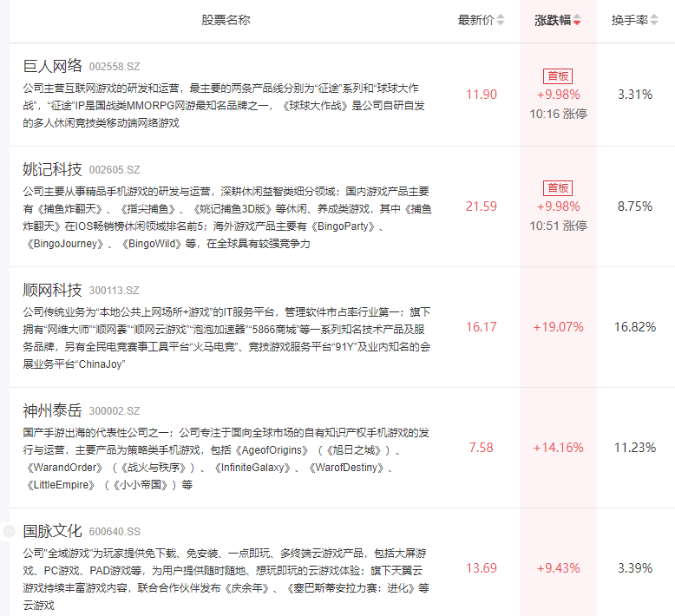Click 国脉文化 company description text
Image resolution: width=675 pixels, height=616 pixels.
click(x=226, y=579)
